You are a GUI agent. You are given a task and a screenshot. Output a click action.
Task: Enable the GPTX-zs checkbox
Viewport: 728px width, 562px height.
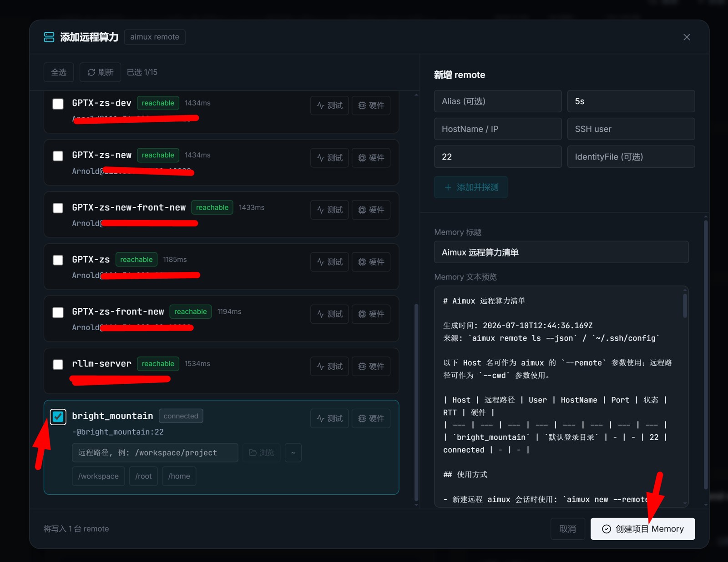[x=58, y=260]
